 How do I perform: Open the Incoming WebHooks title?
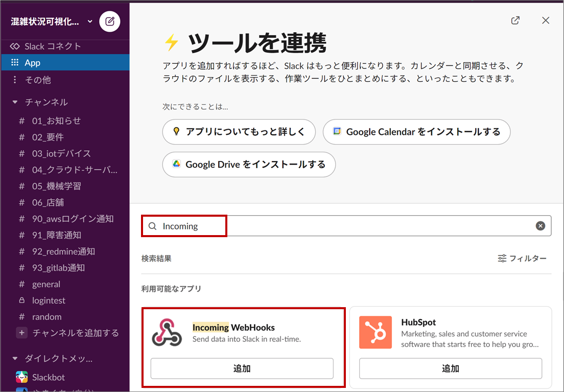tap(233, 327)
